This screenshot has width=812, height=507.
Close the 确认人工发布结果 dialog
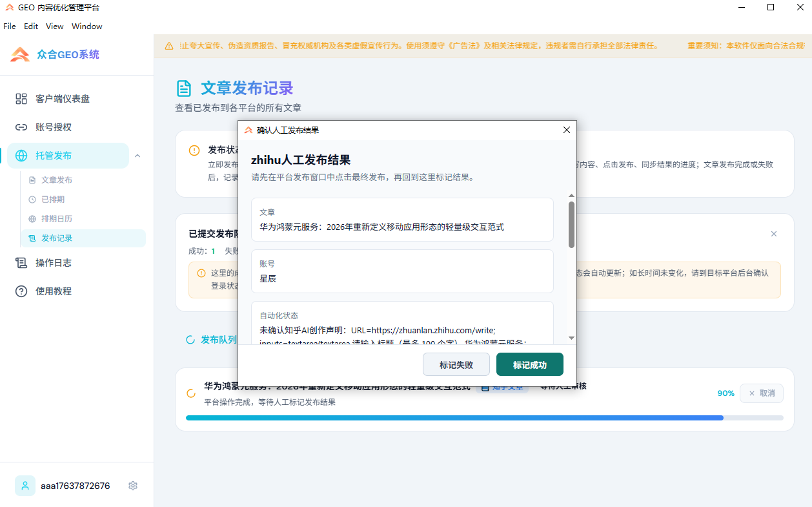point(567,130)
